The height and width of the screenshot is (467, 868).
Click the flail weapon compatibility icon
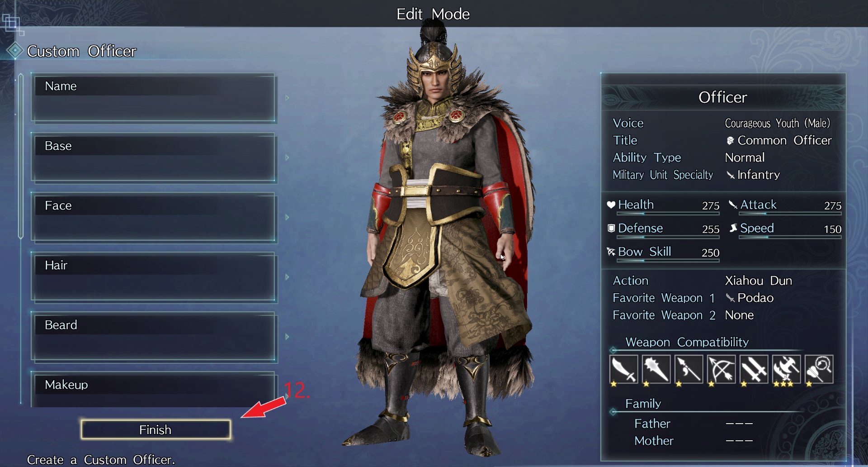819,369
